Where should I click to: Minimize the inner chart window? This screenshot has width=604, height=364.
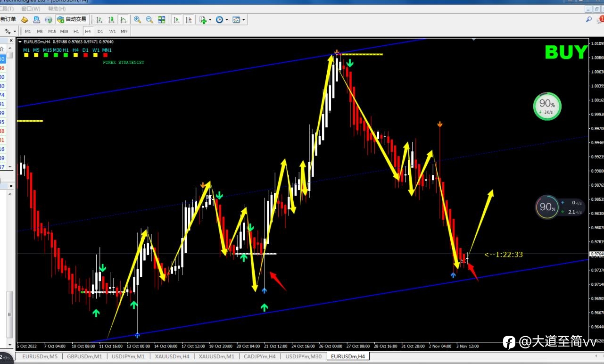(587, 9)
